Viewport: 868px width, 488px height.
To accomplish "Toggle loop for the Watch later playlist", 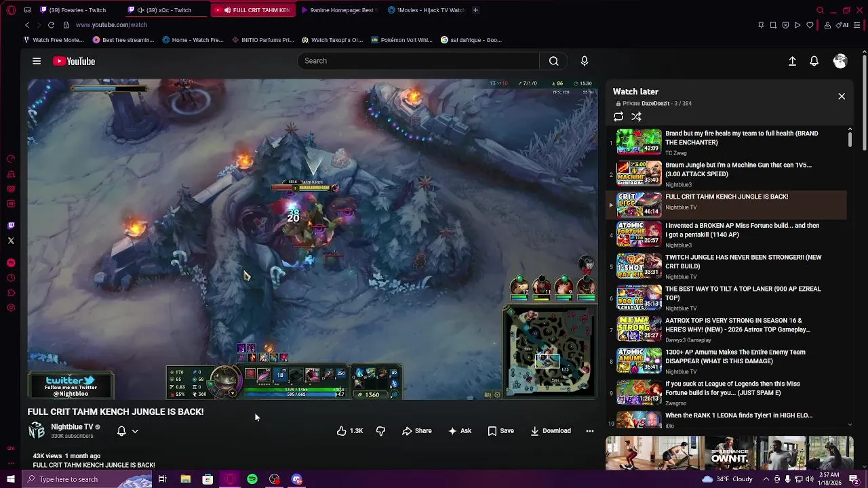I will [618, 117].
